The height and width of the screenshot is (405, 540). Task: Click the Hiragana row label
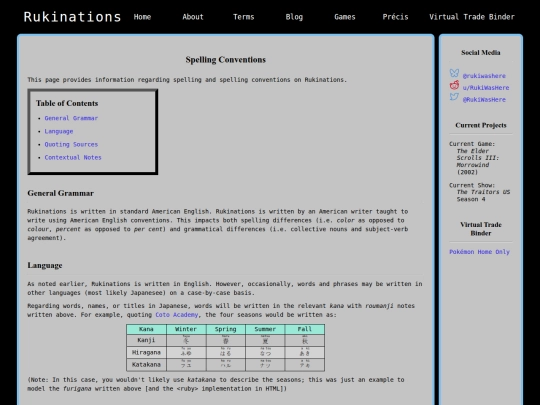point(146,353)
